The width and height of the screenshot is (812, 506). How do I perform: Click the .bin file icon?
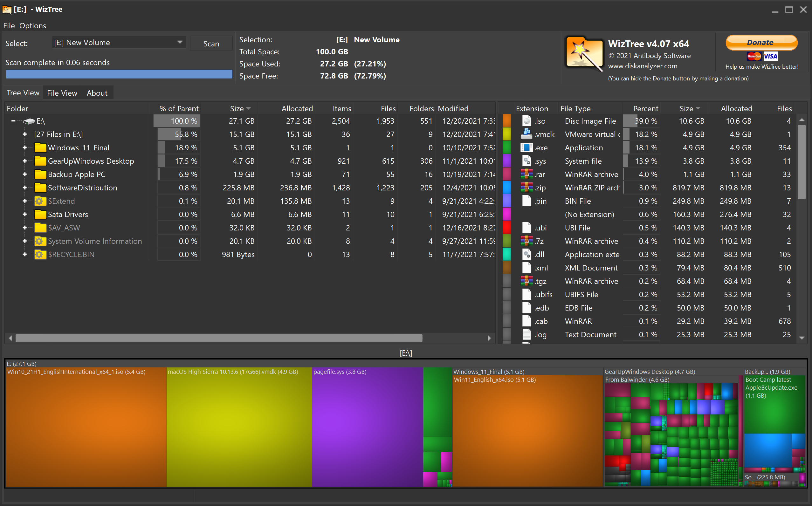point(527,201)
